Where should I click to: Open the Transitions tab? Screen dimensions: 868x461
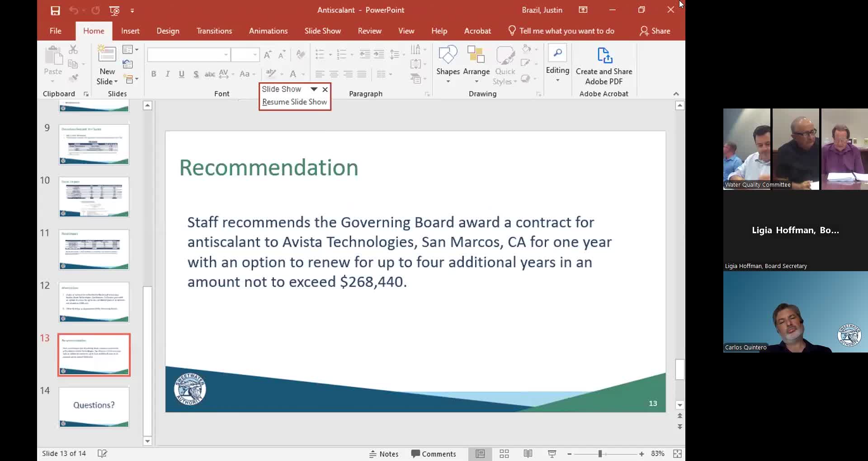214,31
